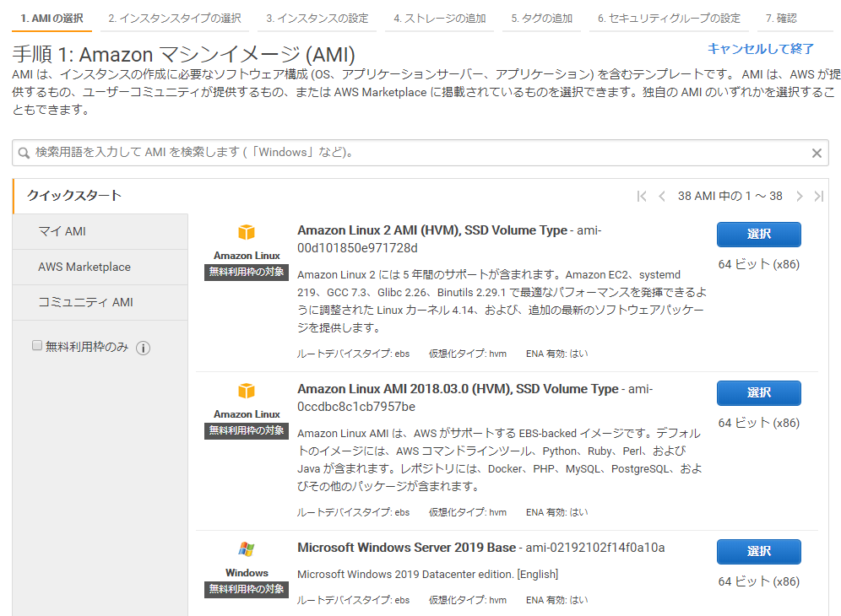This screenshot has width=841, height=616.
Task: Click the 手順 1: Amazon マシンイメージ heading
Action: point(183,55)
